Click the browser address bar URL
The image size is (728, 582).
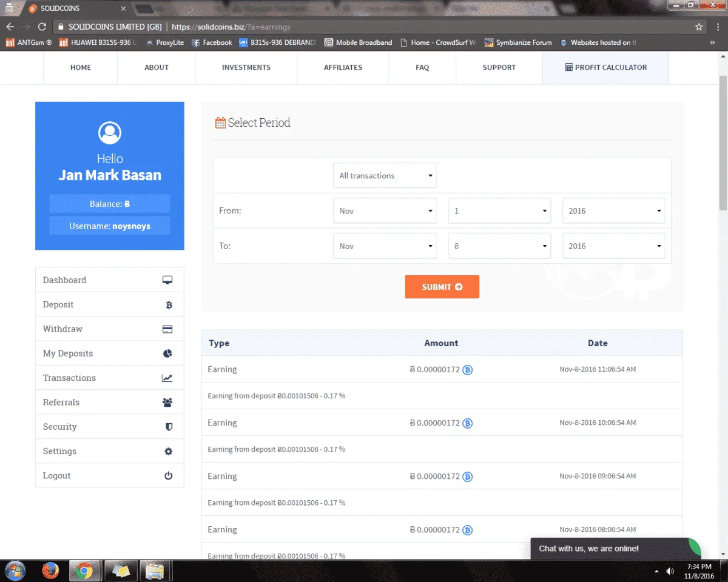click(231, 27)
